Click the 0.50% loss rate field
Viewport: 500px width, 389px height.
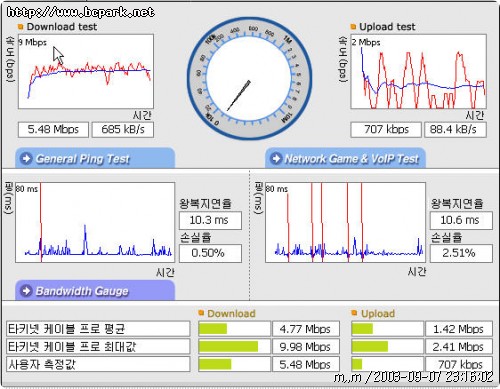tap(210, 254)
